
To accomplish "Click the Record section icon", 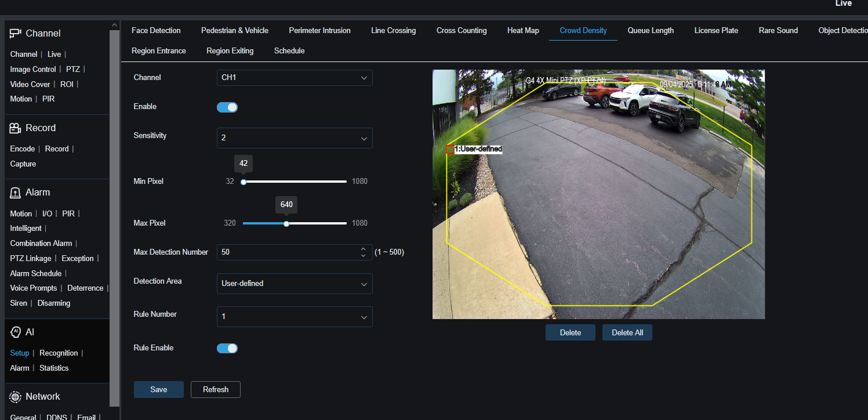I will pos(16,128).
